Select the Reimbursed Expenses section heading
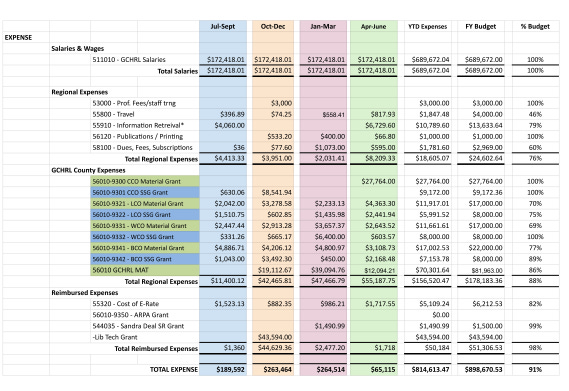This screenshot has width=569, height=391. 85,293
